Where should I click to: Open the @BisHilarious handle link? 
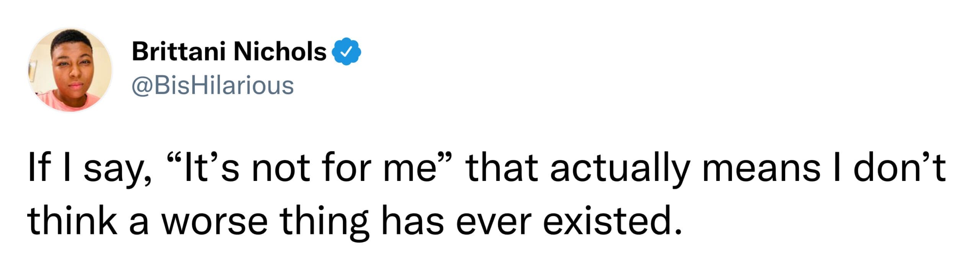pos(213,86)
